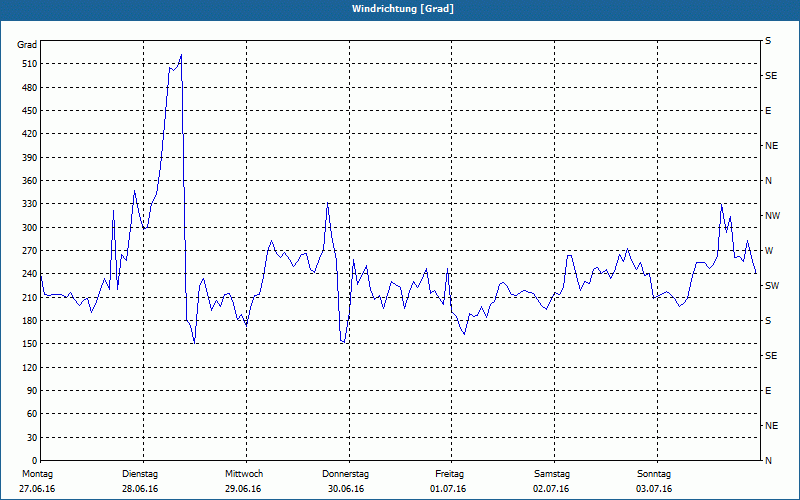Click the Grad unit label above the axis
This screenshot has width=800, height=500.
(27, 45)
